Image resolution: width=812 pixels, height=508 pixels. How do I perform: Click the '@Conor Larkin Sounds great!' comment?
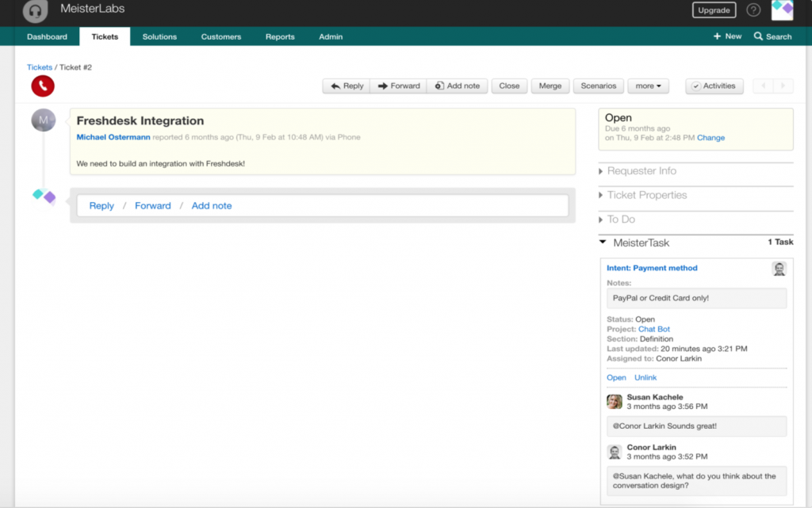coord(696,426)
